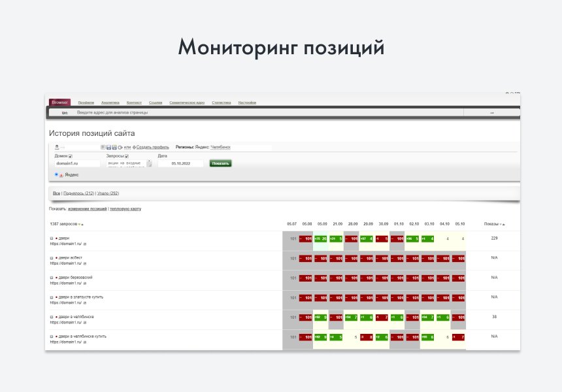Open the Аналитика menu
The width and height of the screenshot is (562, 392).
[110, 103]
